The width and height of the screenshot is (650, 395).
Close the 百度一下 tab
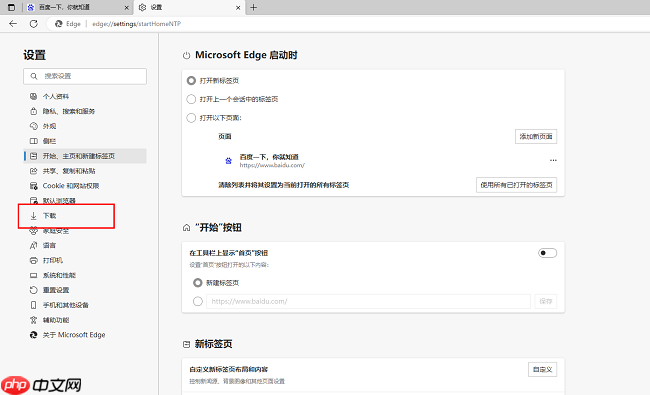click(126, 7)
